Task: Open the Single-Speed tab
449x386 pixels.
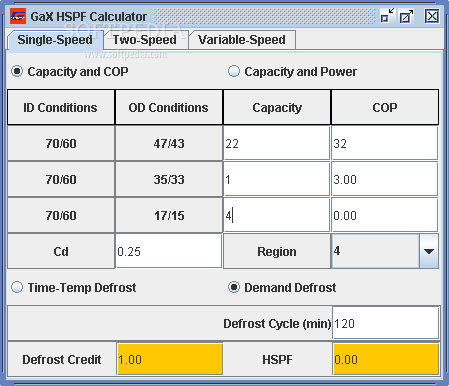Action: click(x=55, y=40)
